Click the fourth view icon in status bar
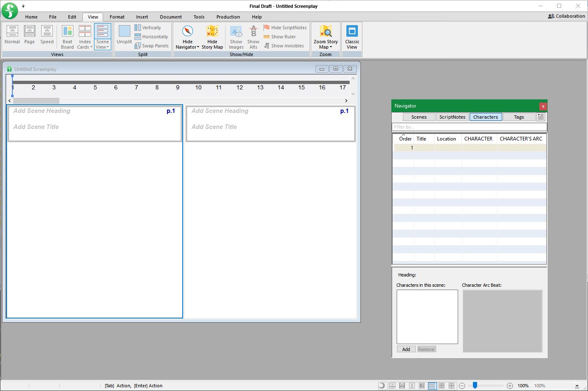Viewport: 588px width, 391px height. (x=422, y=386)
